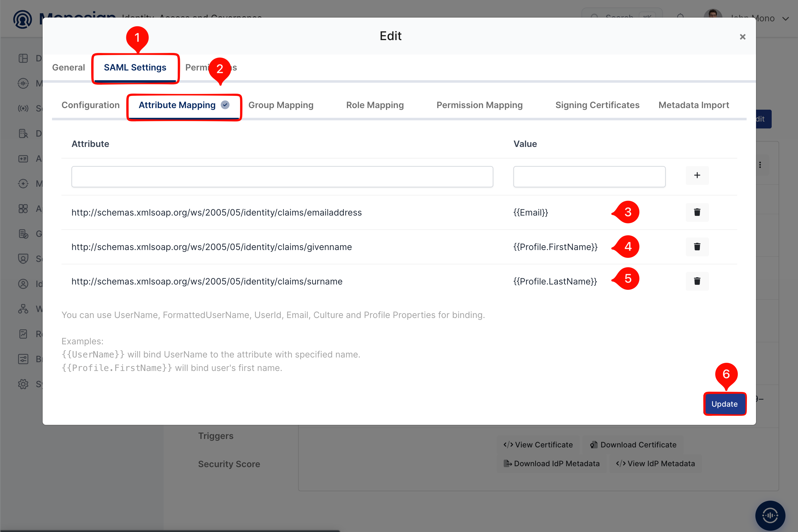The image size is (798, 532).
Task: Delete the emailaddress claim mapping row
Action: tap(697, 212)
